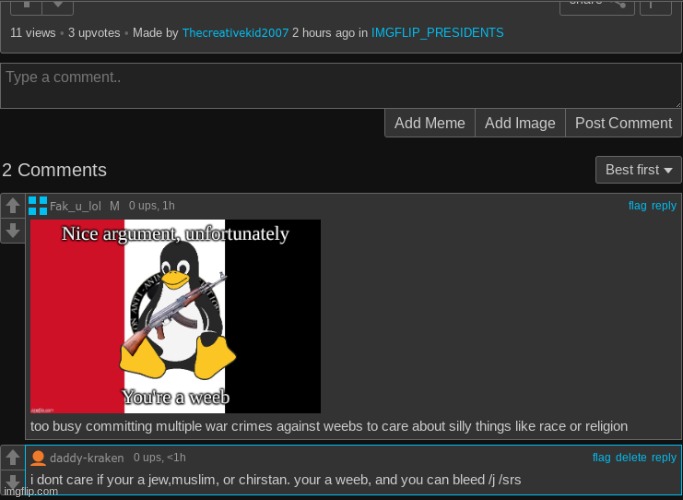Reply to Fak_u_lol's comment

(x=664, y=206)
